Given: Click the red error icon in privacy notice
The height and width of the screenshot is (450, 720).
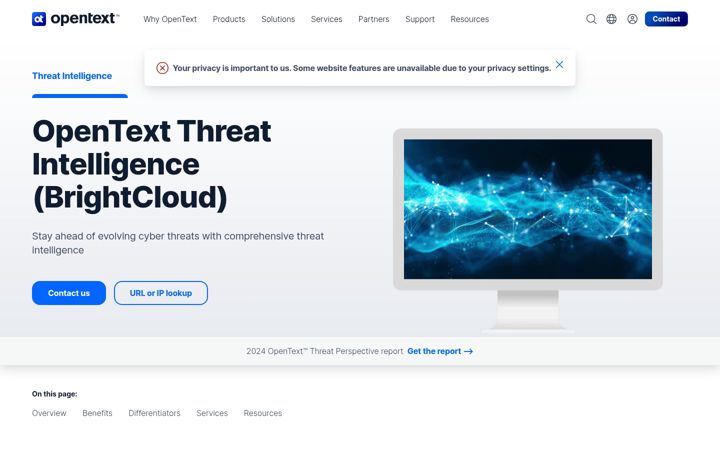Looking at the screenshot, I should [162, 68].
